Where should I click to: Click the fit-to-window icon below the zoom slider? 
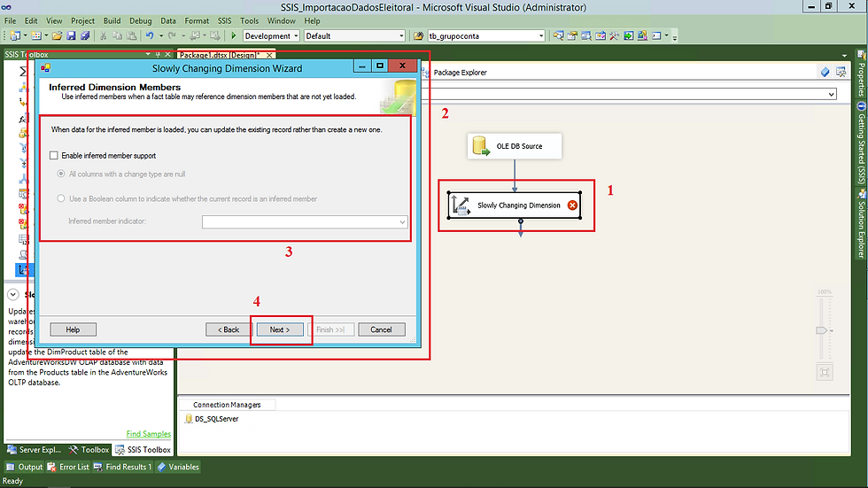[825, 372]
